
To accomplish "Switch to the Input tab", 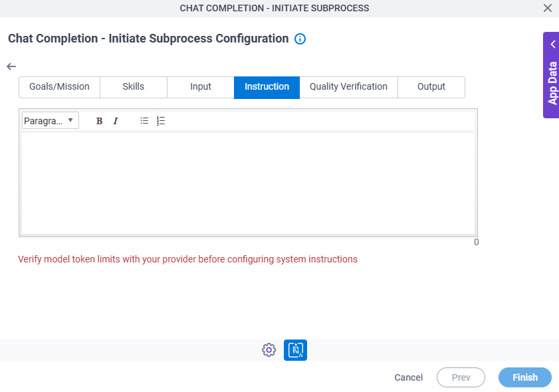I will click(201, 87).
